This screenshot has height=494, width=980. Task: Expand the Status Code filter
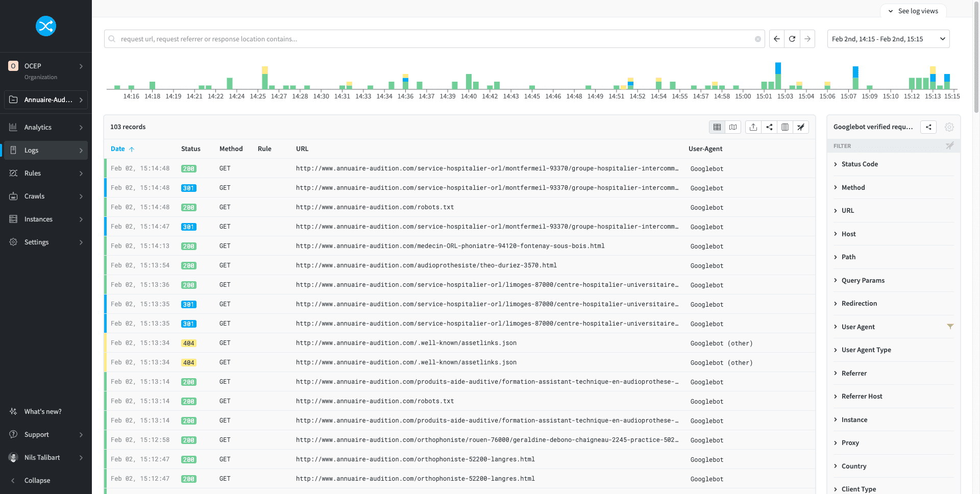pyautogui.click(x=860, y=164)
